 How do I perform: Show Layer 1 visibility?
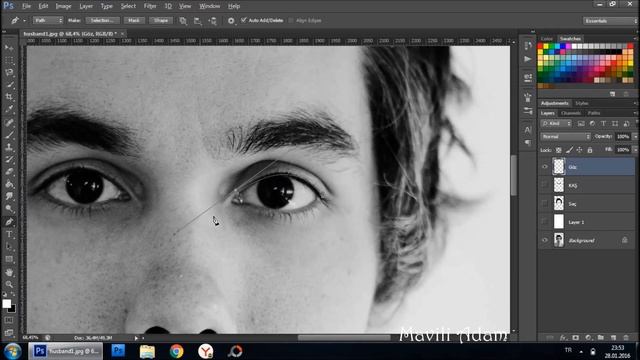coord(544,222)
